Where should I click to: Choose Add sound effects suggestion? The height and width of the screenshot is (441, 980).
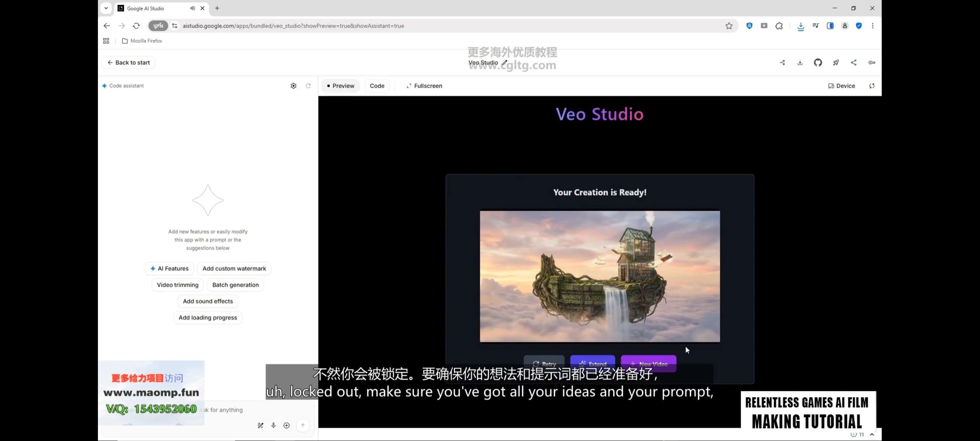pos(208,301)
